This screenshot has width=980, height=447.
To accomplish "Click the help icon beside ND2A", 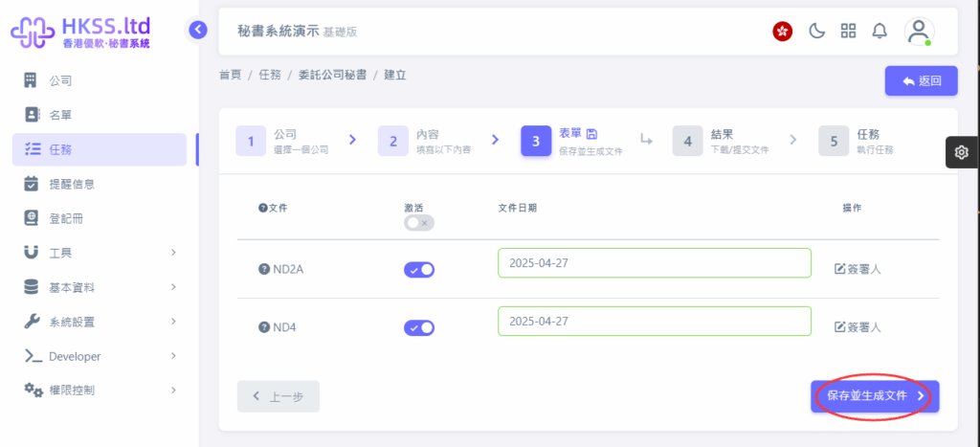I will point(264,270).
